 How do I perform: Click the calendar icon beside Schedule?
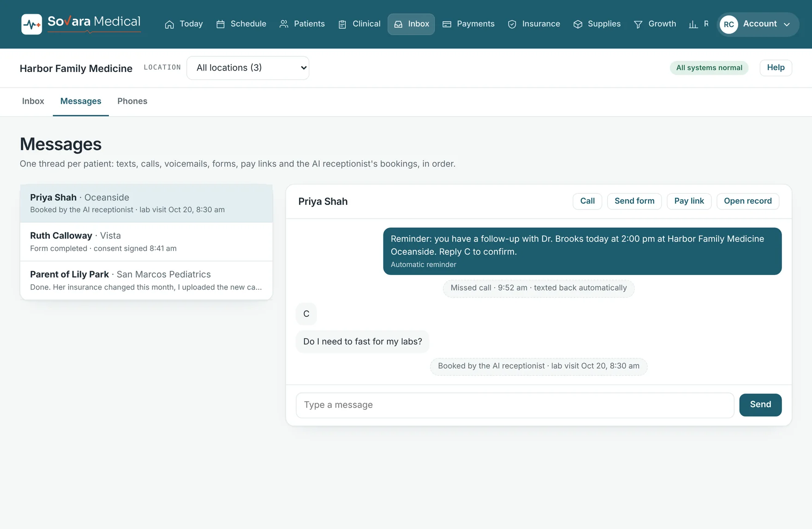(x=221, y=24)
